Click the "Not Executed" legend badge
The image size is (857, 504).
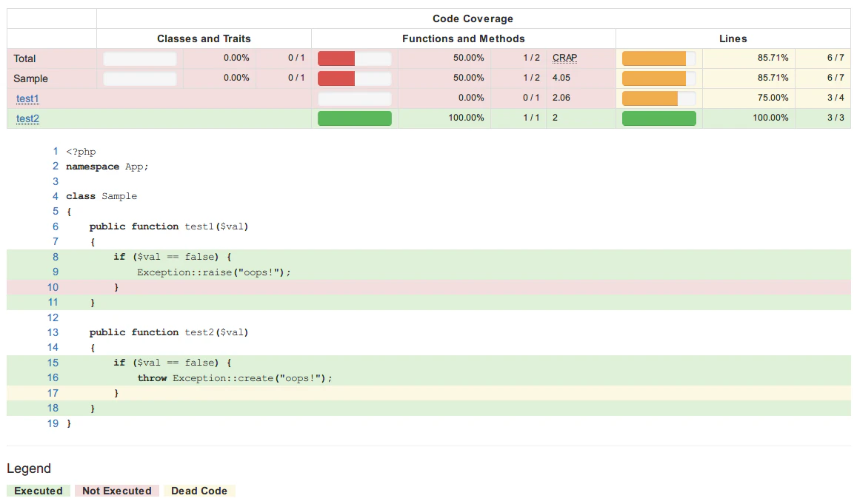click(117, 491)
